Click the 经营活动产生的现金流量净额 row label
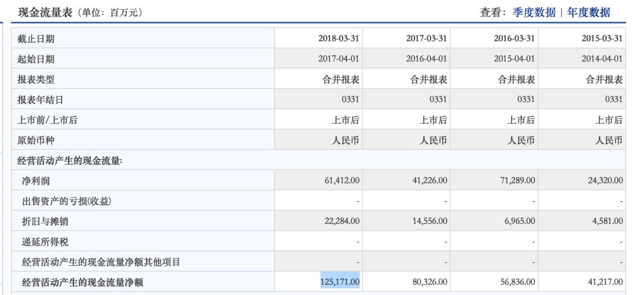The width and height of the screenshot is (644, 295). (82, 282)
